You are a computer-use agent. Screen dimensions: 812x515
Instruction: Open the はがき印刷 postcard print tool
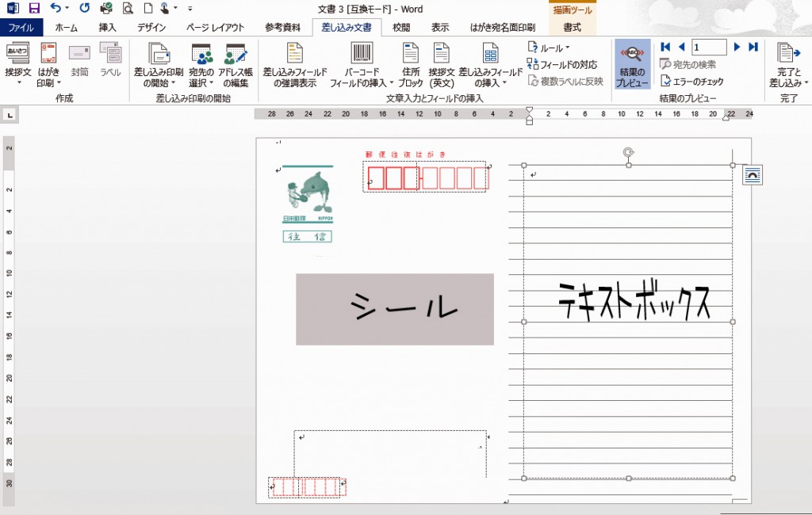point(48,64)
